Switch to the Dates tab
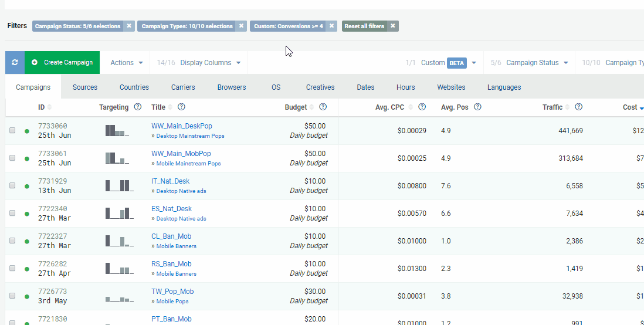Image resolution: width=644 pixels, height=325 pixels. pos(365,87)
